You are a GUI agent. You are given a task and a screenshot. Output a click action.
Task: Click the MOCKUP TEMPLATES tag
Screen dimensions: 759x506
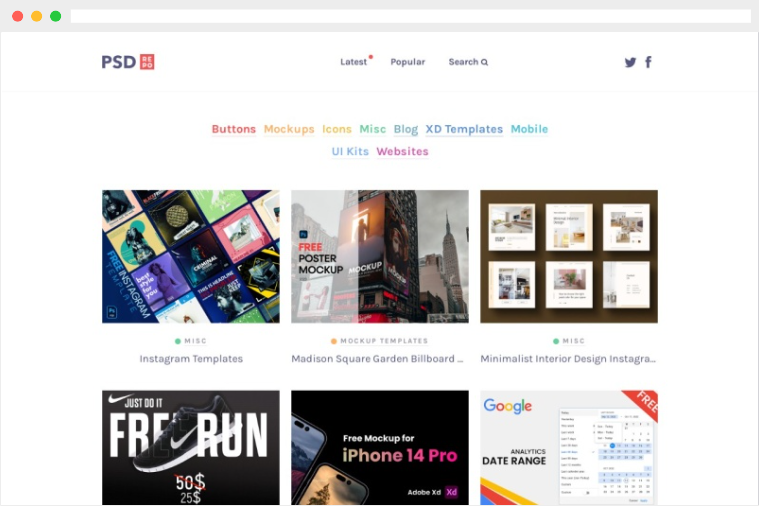pos(384,341)
